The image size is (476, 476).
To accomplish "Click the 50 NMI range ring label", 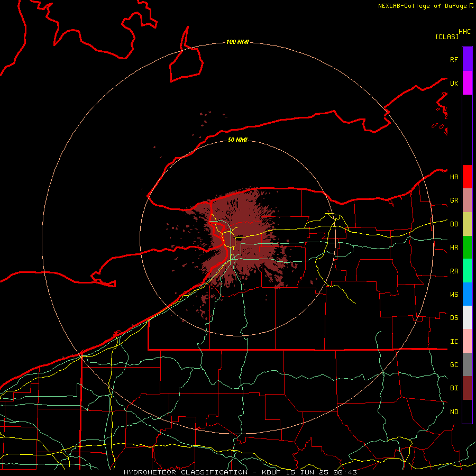I will [x=237, y=140].
